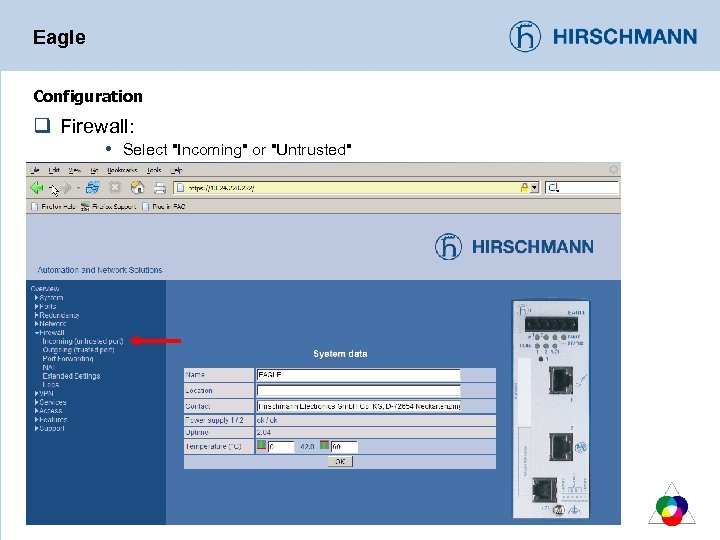
Task: Expand the Network tree node
Action: click(x=51, y=324)
